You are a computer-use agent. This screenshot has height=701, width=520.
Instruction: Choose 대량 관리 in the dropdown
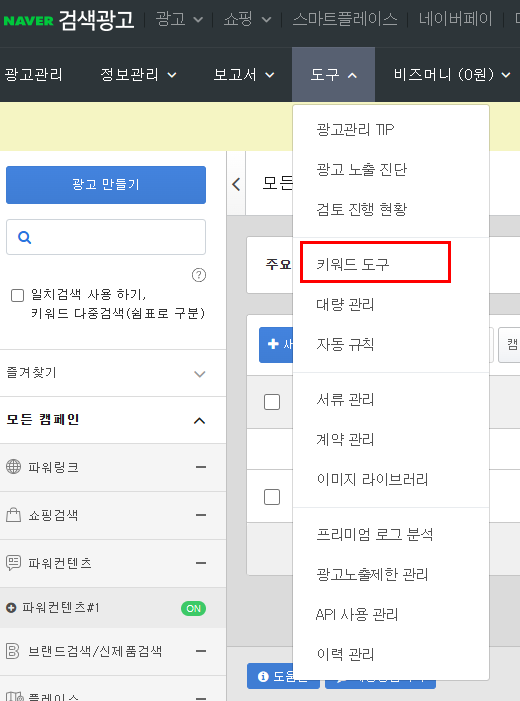pyautogui.click(x=345, y=304)
